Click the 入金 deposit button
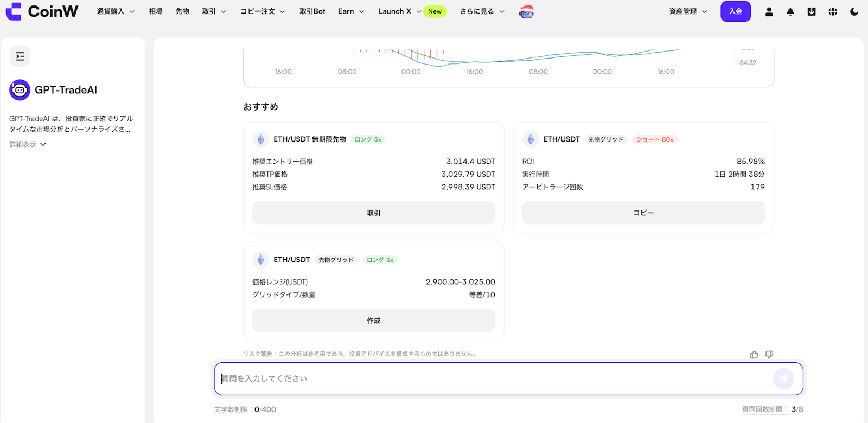Image resolution: width=868 pixels, height=423 pixels. point(735,11)
